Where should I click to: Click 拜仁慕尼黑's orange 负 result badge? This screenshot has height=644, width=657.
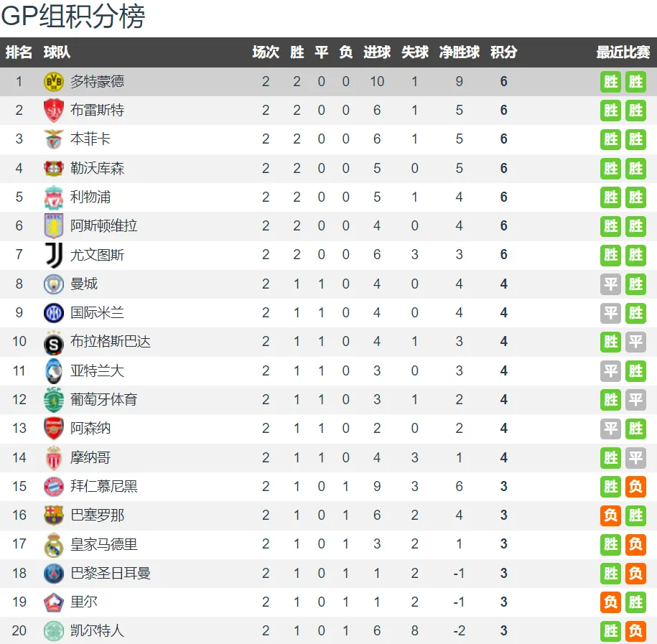pyautogui.click(x=635, y=487)
